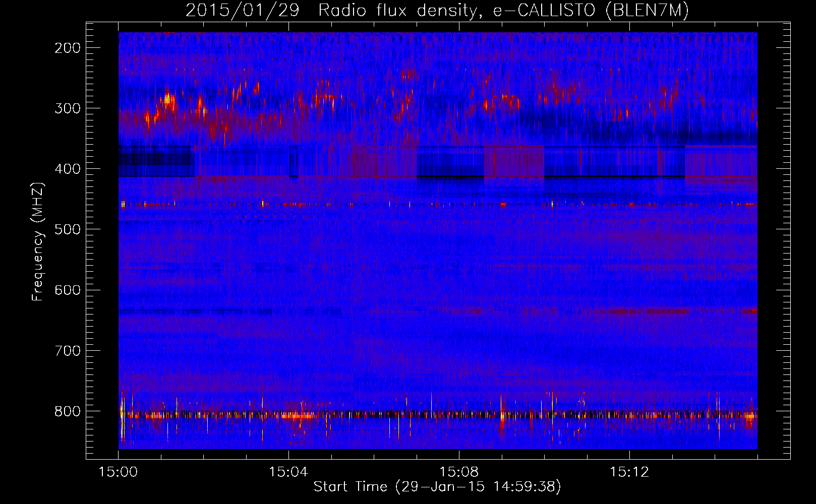Select the 200 frequency tick label
This screenshot has height=504, width=816.
tap(68, 48)
